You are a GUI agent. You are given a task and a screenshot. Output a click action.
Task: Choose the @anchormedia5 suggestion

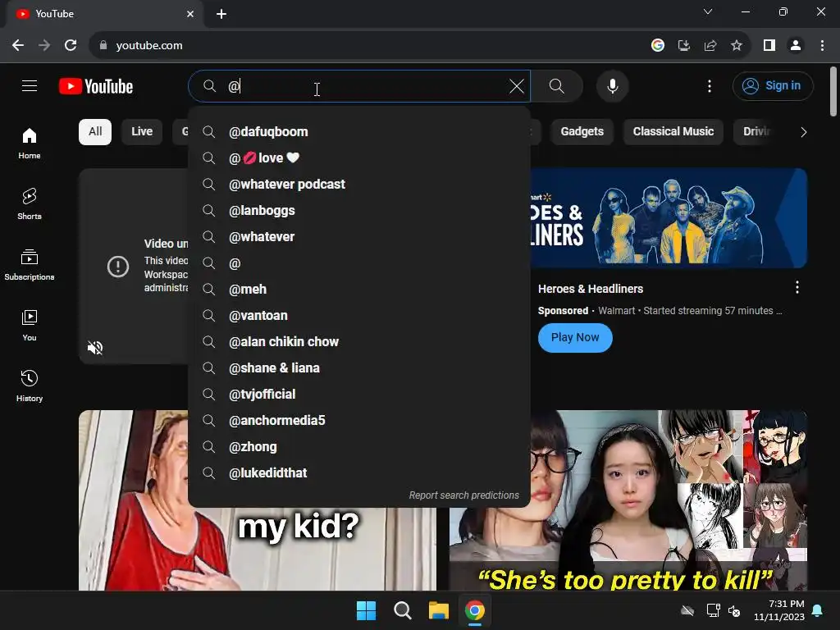coord(359,421)
